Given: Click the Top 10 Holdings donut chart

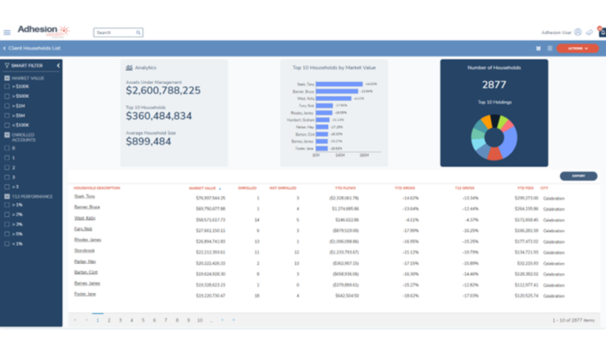Looking at the screenshot, I should (x=494, y=137).
